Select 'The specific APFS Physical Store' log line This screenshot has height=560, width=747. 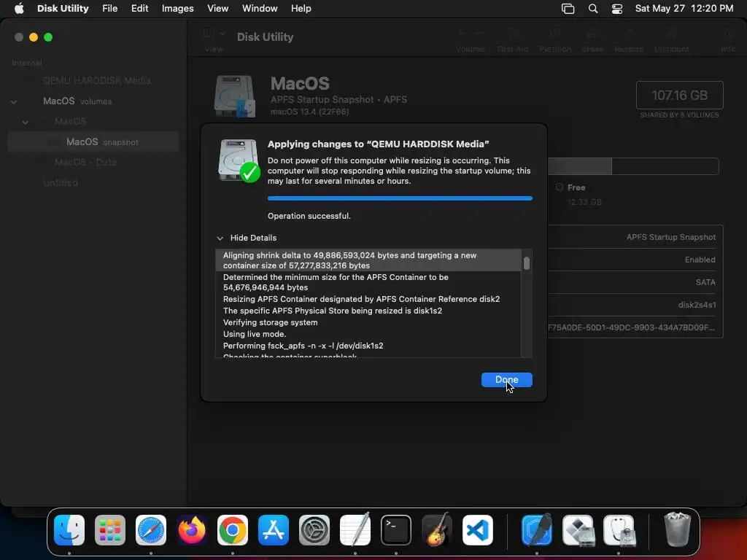coord(368,311)
